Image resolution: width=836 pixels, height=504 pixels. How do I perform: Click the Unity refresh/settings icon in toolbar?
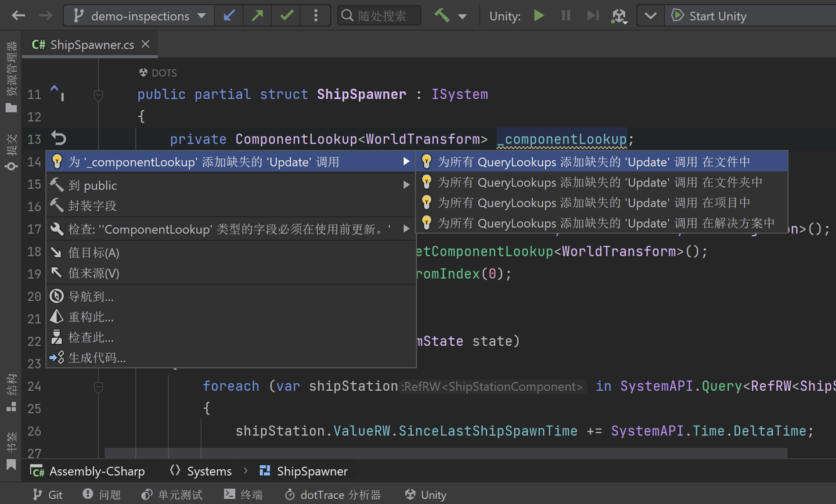[619, 16]
